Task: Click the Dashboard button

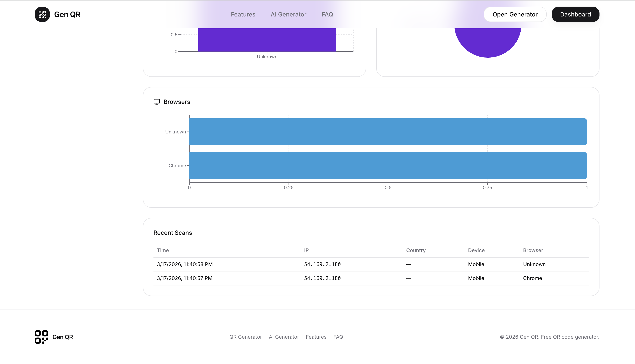Action: (x=575, y=14)
